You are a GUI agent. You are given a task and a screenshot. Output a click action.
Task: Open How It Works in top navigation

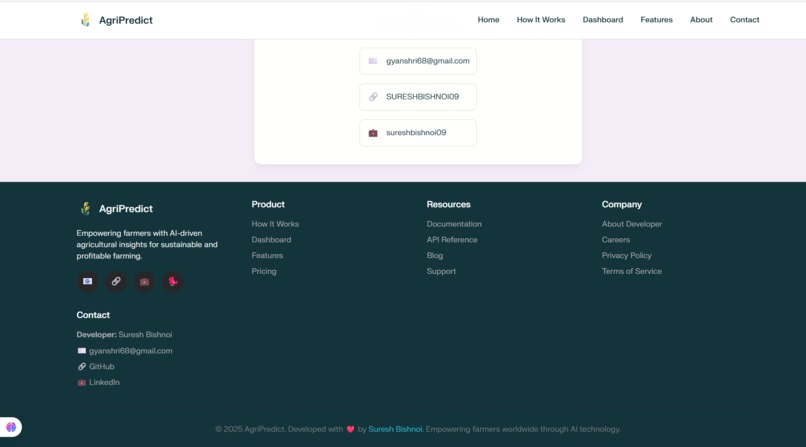[541, 20]
